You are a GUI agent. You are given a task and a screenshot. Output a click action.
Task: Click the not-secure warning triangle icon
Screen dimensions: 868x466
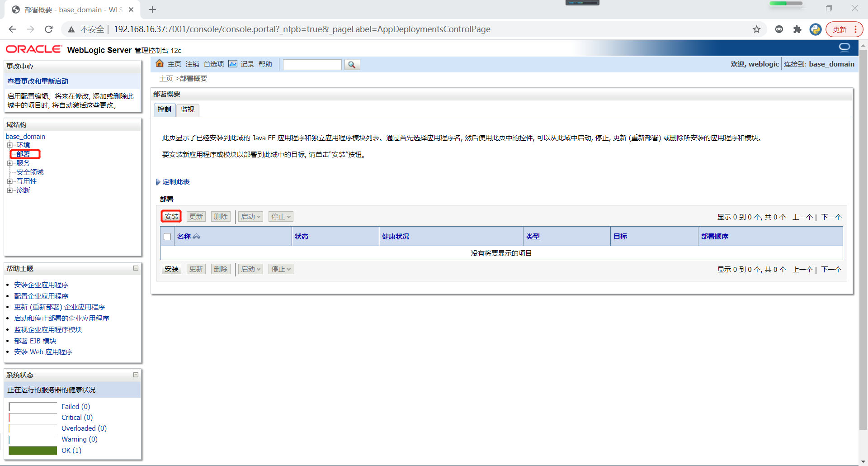tap(71, 29)
